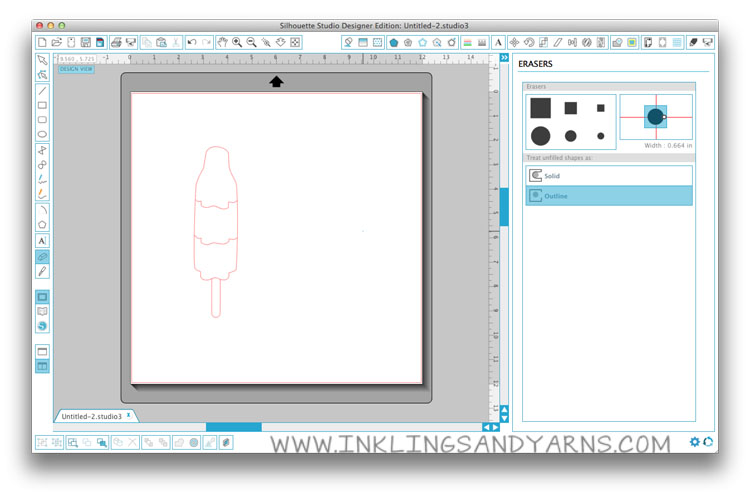
Task: Choose the small square eraser
Action: tap(601, 108)
